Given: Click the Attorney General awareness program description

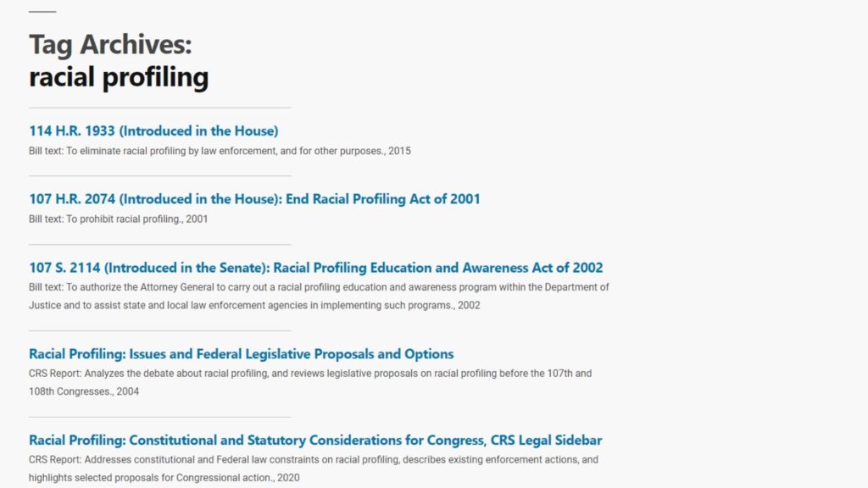Looking at the screenshot, I should [x=319, y=296].
